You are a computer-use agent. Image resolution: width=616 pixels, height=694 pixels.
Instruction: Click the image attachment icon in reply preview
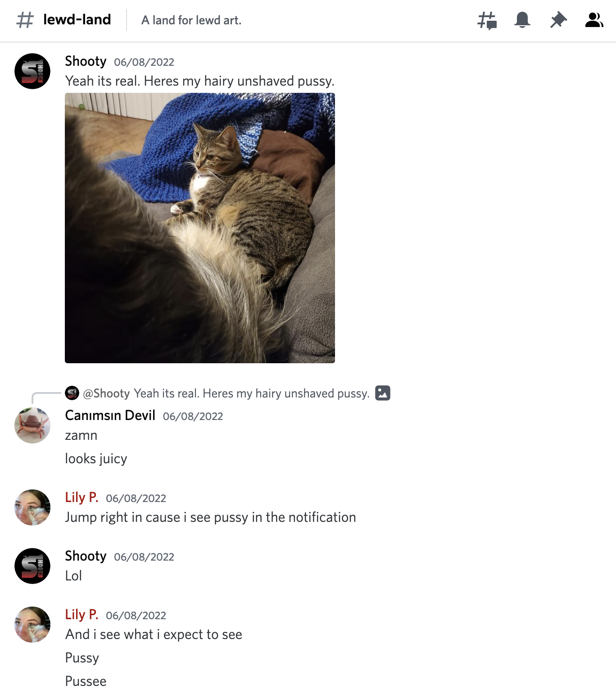(383, 393)
